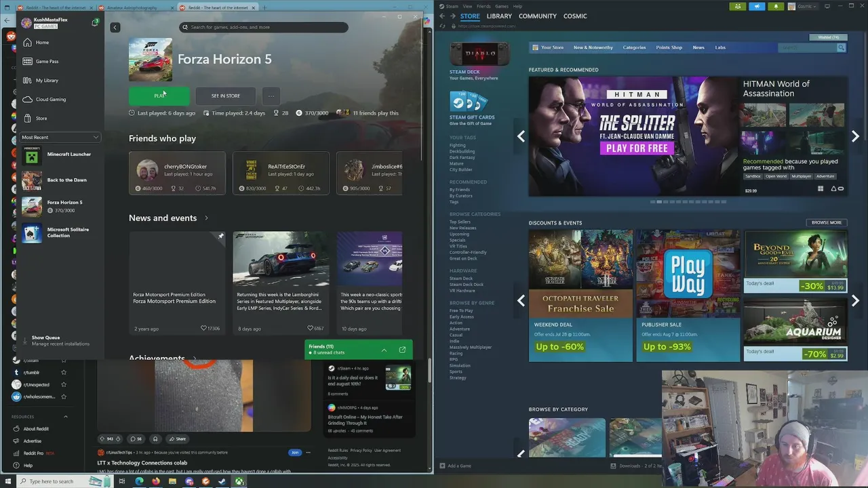
Task: Upvote the Reddit post with 943 votes
Action: [102, 439]
